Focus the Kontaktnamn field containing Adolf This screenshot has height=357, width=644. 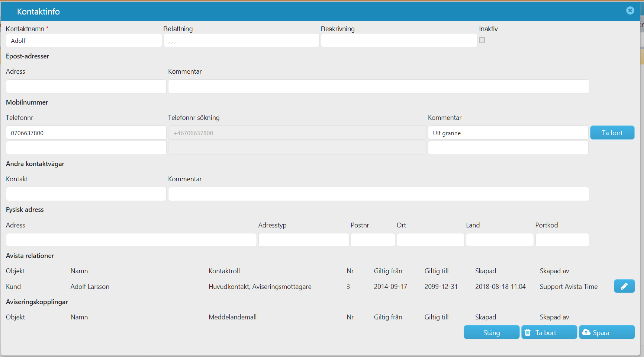84,41
